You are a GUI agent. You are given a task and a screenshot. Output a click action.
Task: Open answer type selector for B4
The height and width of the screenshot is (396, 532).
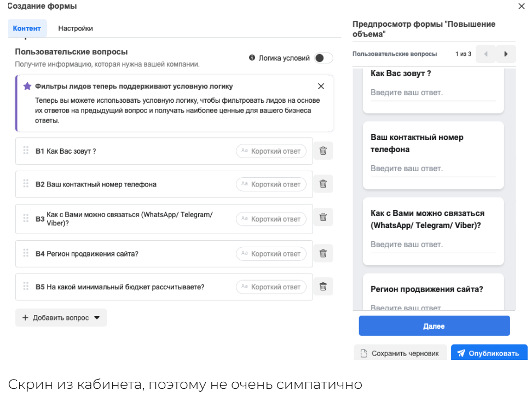coord(271,254)
